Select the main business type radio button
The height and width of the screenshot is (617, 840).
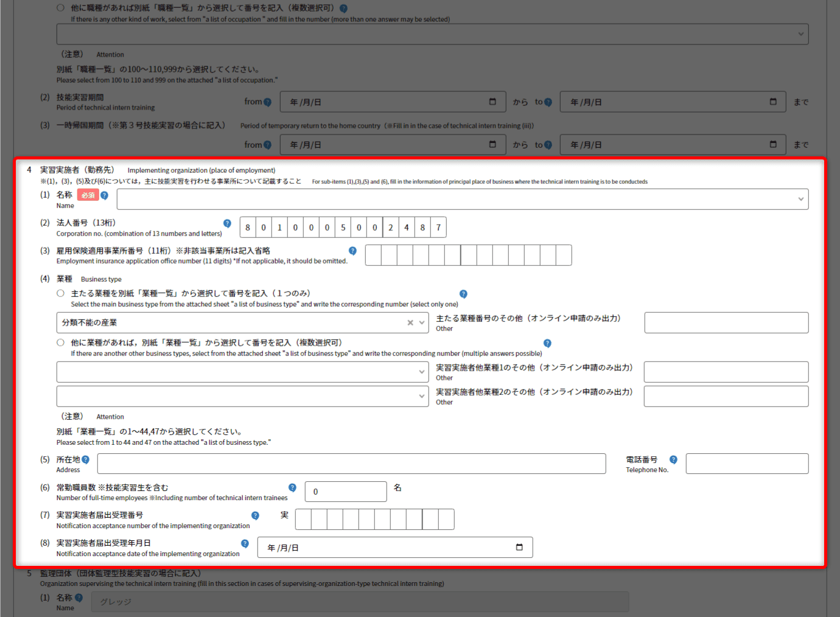coord(61,293)
